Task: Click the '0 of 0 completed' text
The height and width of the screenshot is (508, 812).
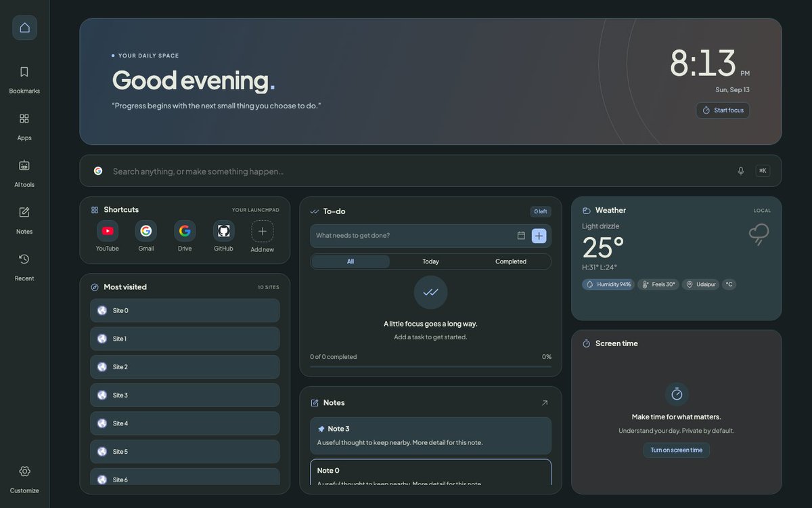Action: [x=334, y=357]
